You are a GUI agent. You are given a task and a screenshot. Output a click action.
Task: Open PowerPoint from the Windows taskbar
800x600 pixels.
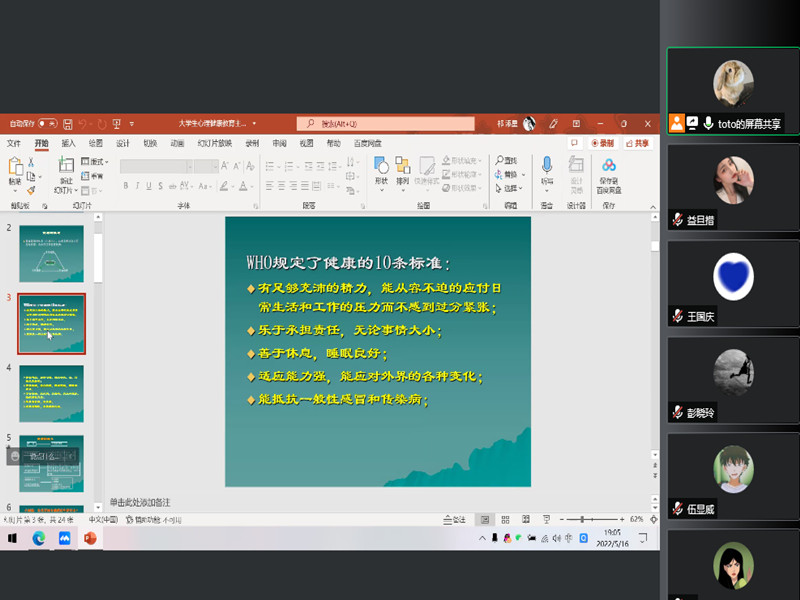click(x=90, y=538)
